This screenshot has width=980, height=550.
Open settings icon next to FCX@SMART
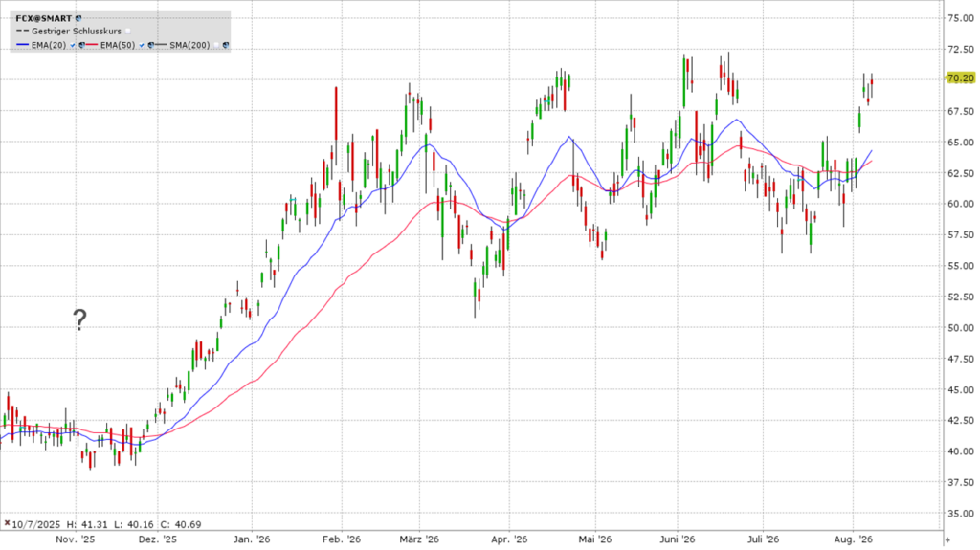tap(78, 19)
